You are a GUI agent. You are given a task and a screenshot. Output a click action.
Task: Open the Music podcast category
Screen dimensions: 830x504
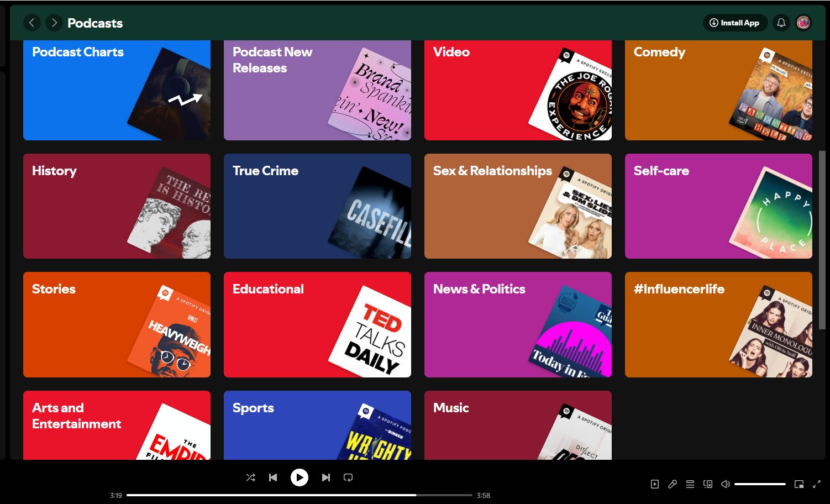click(x=518, y=425)
